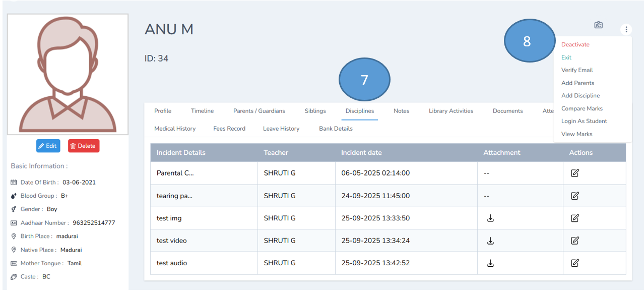Choose Login As Student option
644x295 pixels.
click(584, 121)
